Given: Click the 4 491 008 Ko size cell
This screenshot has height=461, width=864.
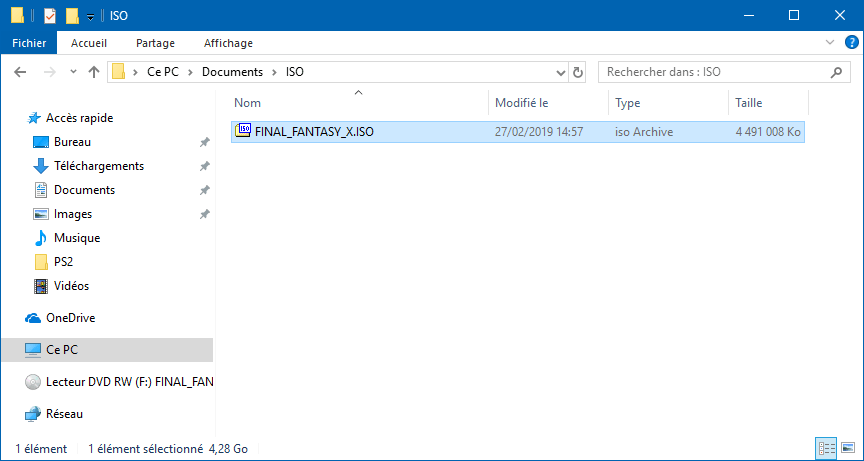Looking at the screenshot, I should [x=768, y=132].
